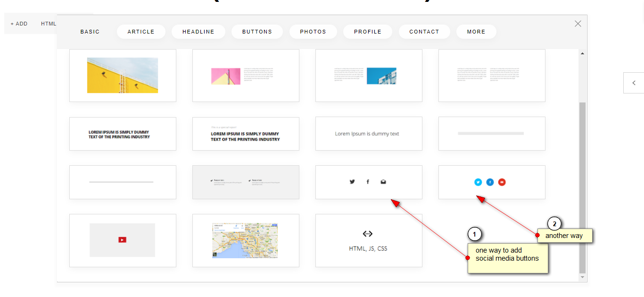Click the + ADD button
The width and height of the screenshot is (644, 297).
(x=19, y=24)
